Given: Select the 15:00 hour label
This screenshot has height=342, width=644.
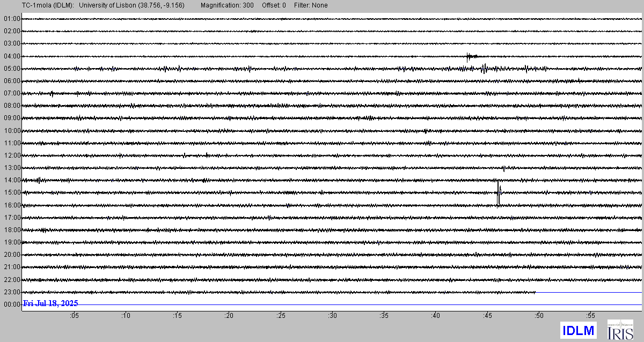Looking at the screenshot, I should pyautogui.click(x=12, y=192).
